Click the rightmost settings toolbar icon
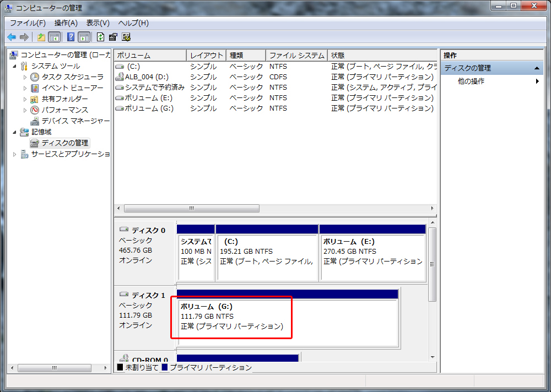 (127, 37)
